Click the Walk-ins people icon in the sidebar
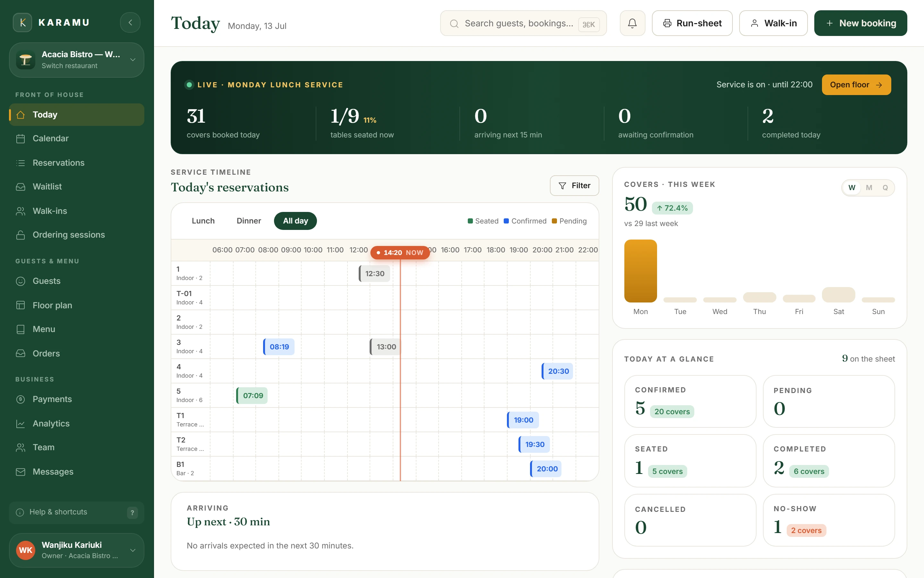Image resolution: width=924 pixels, height=578 pixels. tap(21, 211)
